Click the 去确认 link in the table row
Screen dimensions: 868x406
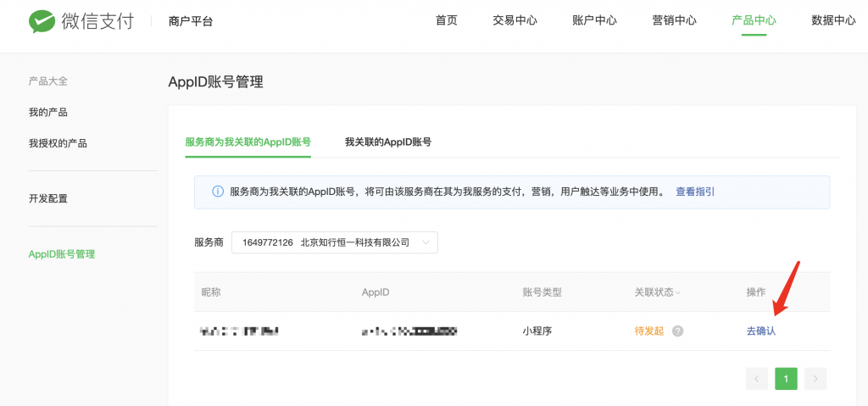(760, 331)
